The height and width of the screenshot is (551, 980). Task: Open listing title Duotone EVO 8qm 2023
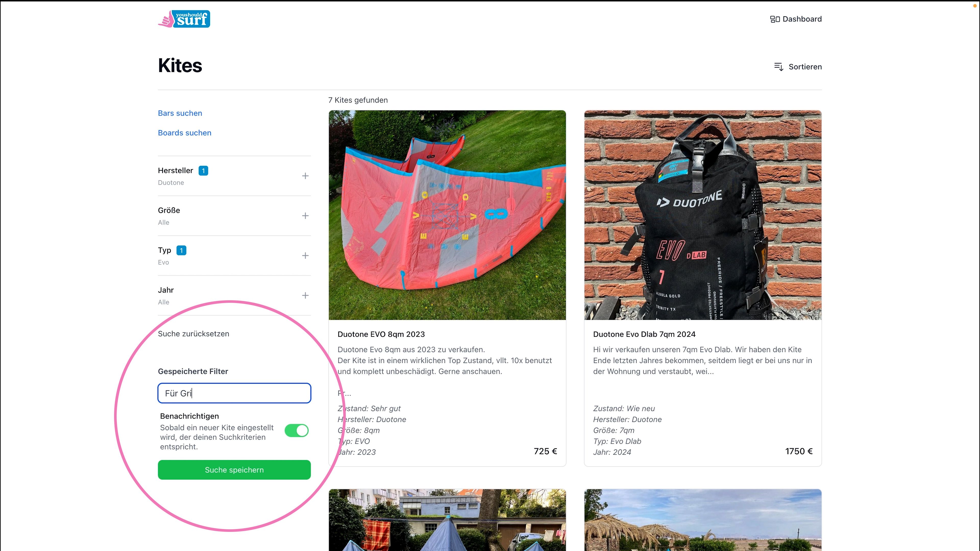(381, 334)
